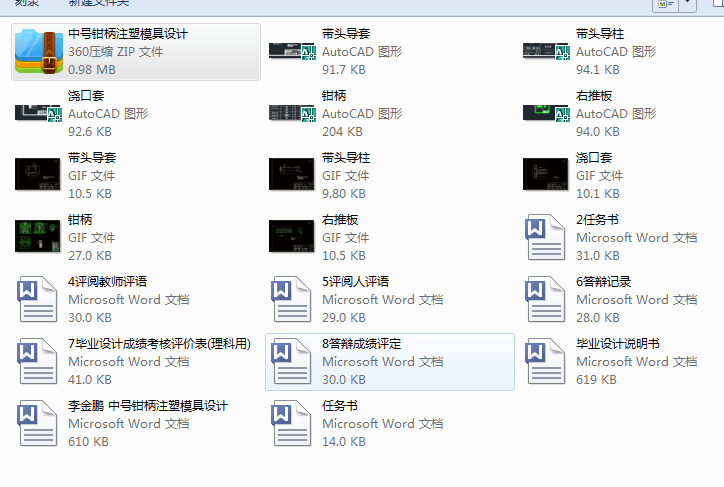The width and height of the screenshot is (724, 487).
Task: Select the 6答辩记录 Word document icon
Action: (545, 299)
